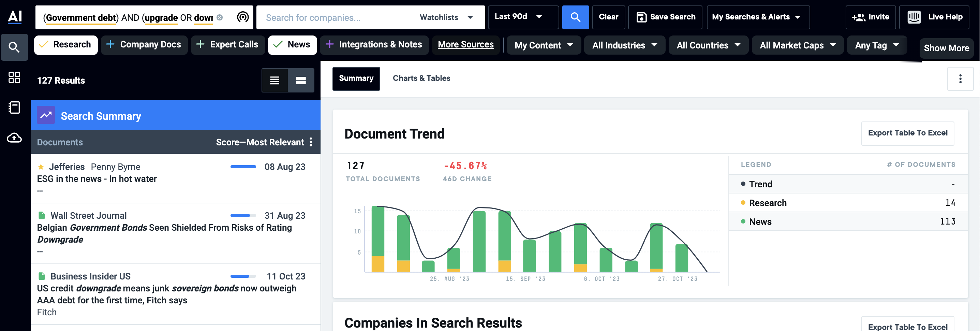Click the Wall Street Journal document icon
The height and width of the screenshot is (331, 980).
tap(42, 216)
